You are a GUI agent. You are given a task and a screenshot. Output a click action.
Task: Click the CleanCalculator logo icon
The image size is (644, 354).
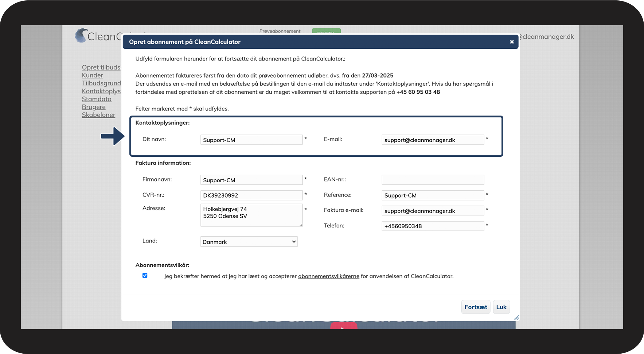pyautogui.click(x=81, y=35)
